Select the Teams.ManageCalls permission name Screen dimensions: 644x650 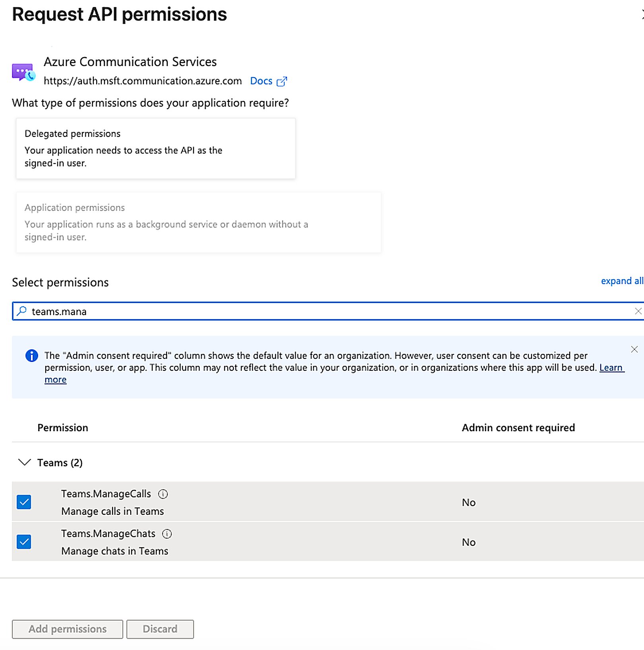tap(106, 494)
